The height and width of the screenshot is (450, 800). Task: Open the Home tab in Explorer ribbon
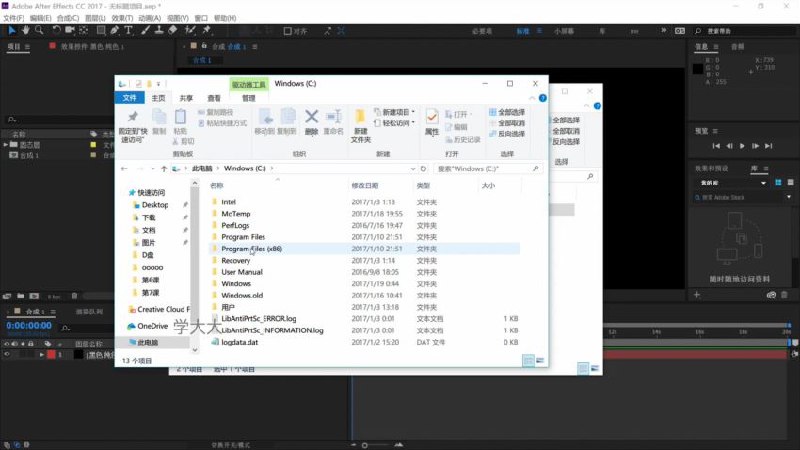click(x=159, y=98)
